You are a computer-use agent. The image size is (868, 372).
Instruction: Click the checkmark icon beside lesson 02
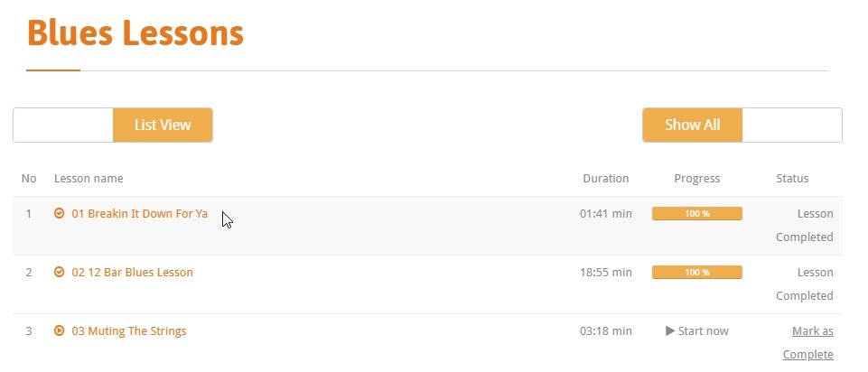click(59, 272)
